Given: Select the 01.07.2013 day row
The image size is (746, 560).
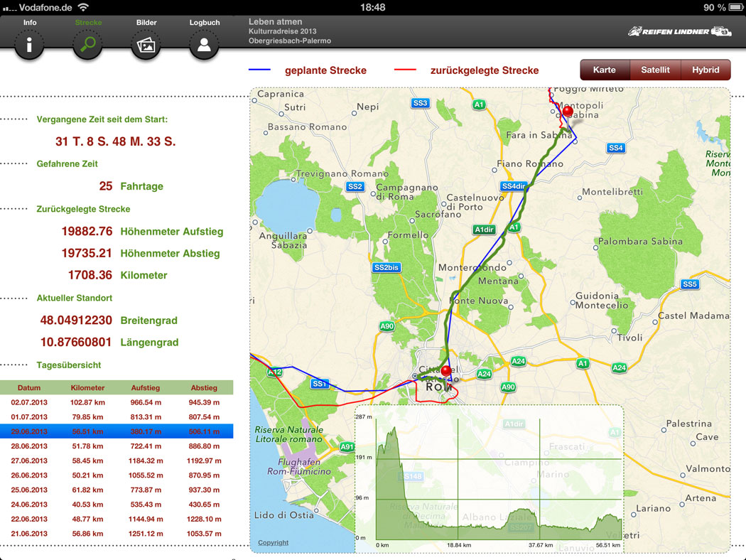Looking at the screenshot, I should (117, 416).
